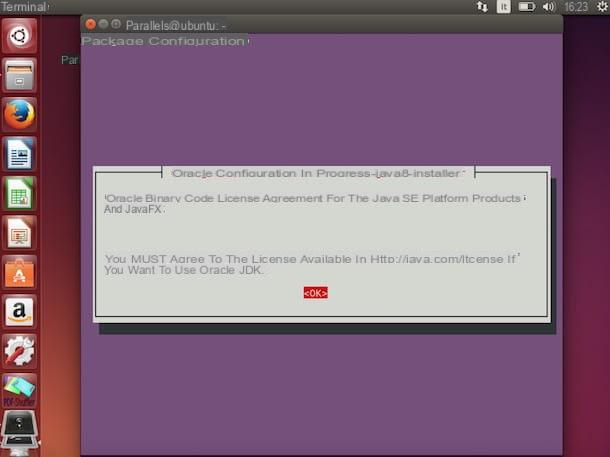The width and height of the screenshot is (610, 457).
Task: Open System Settings gear and wrench icon
Action: point(19,352)
